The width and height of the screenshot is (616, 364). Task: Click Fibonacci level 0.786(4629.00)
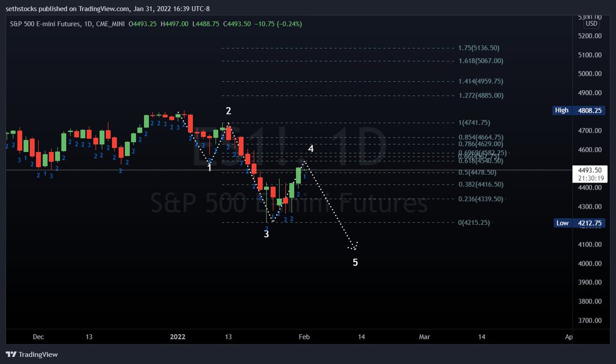coord(480,144)
